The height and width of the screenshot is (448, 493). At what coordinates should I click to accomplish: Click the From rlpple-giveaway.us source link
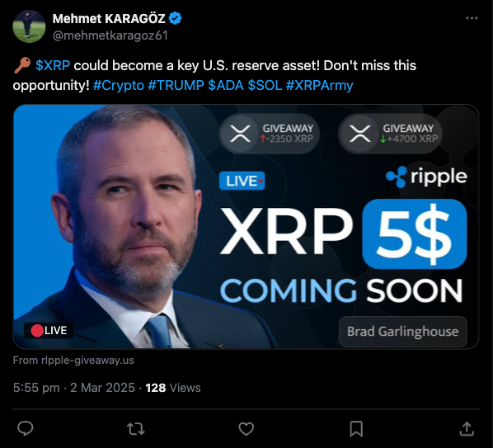(x=73, y=361)
